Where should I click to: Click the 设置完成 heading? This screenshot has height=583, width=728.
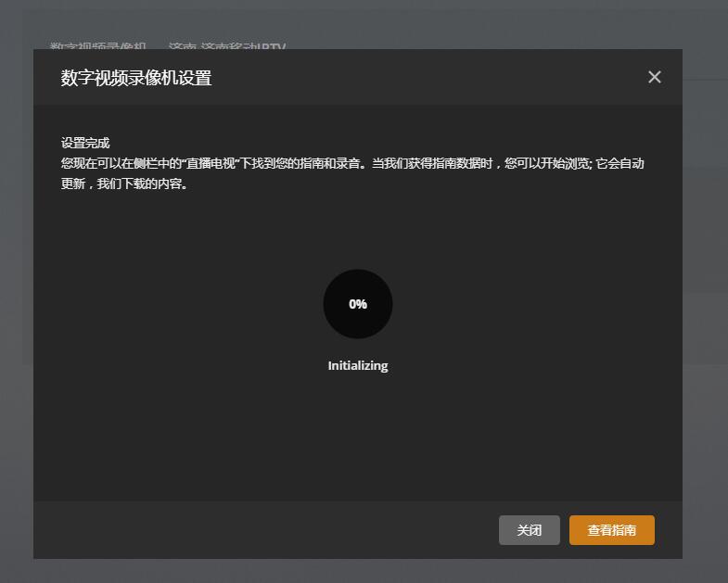pos(85,143)
